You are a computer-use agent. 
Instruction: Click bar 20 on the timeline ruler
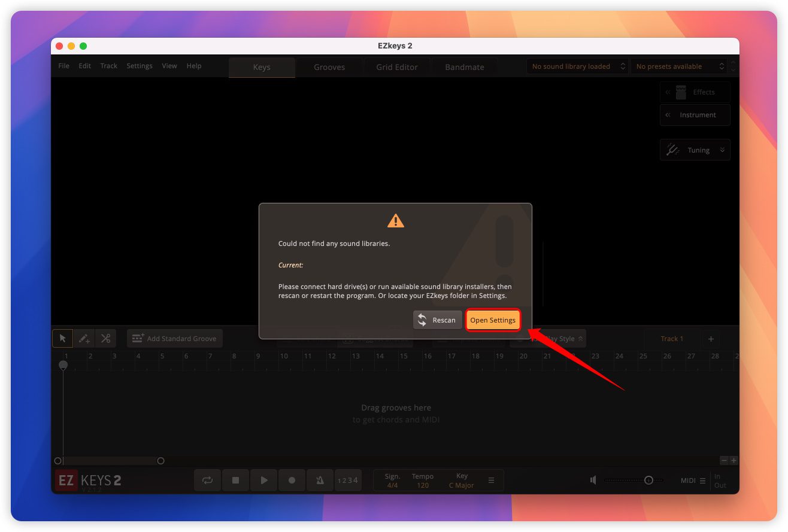pyautogui.click(x=523, y=356)
